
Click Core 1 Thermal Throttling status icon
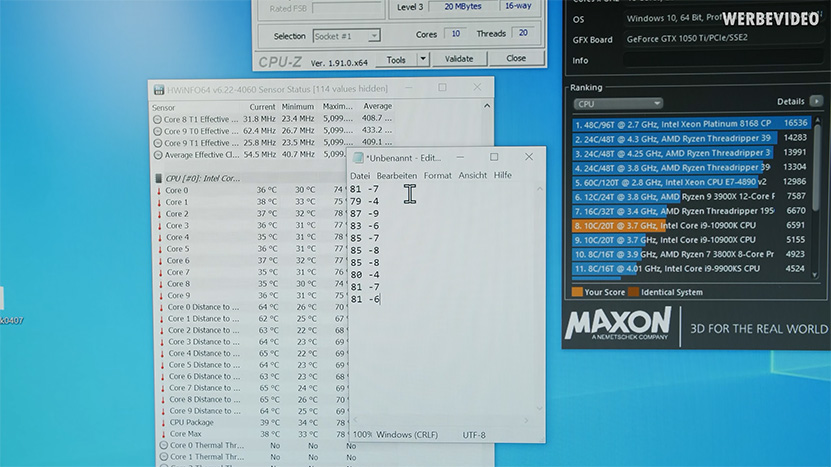click(x=164, y=457)
